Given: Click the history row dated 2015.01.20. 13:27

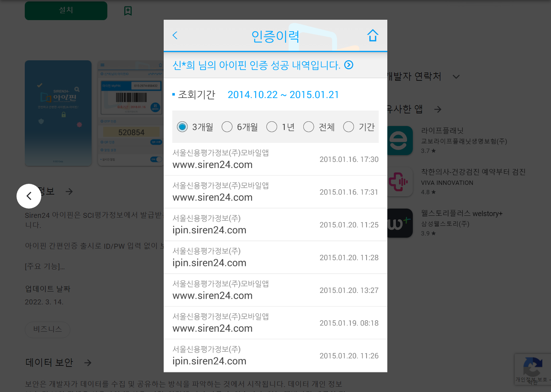Looking at the screenshot, I should [275, 290].
